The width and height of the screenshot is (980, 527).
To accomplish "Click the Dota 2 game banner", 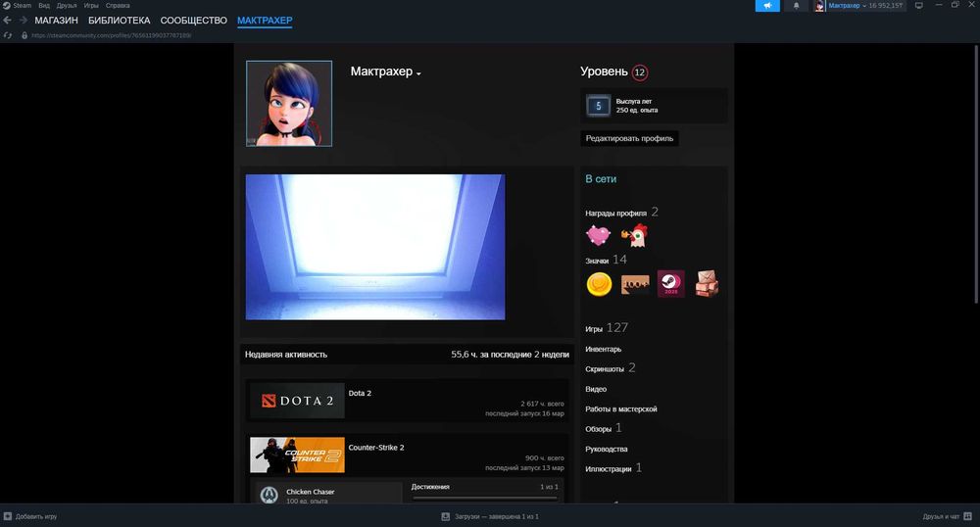I will point(297,401).
